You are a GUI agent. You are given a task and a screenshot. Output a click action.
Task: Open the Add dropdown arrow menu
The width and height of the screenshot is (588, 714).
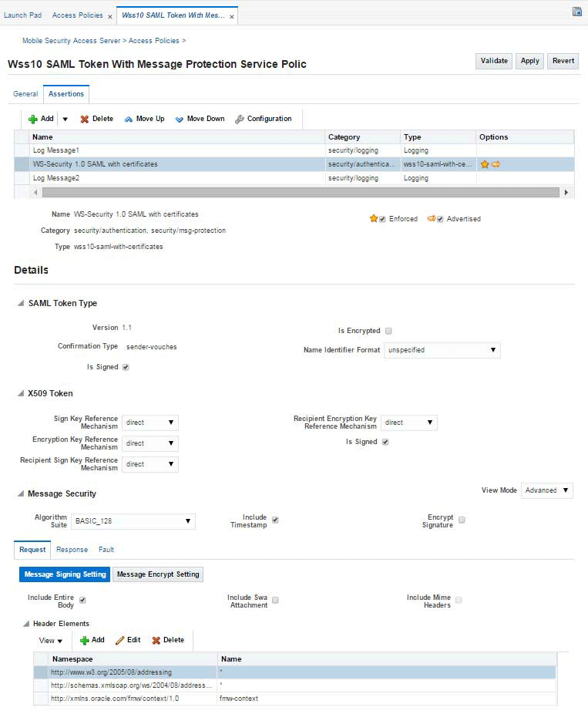(65, 120)
